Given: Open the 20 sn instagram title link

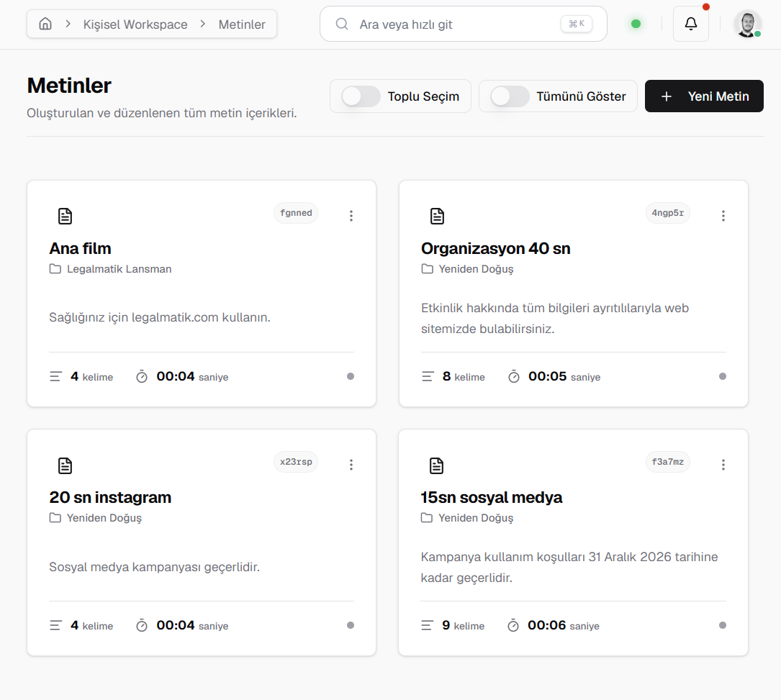Looking at the screenshot, I should point(110,497).
